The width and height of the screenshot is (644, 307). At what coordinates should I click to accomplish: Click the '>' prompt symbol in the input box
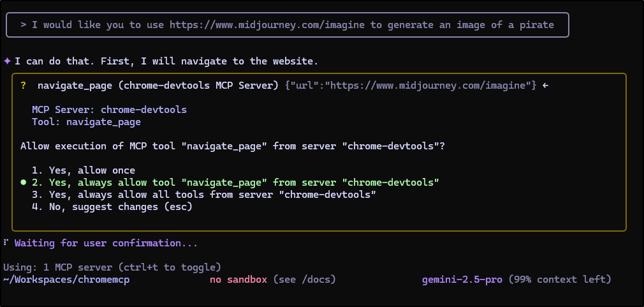coord(23,25)
